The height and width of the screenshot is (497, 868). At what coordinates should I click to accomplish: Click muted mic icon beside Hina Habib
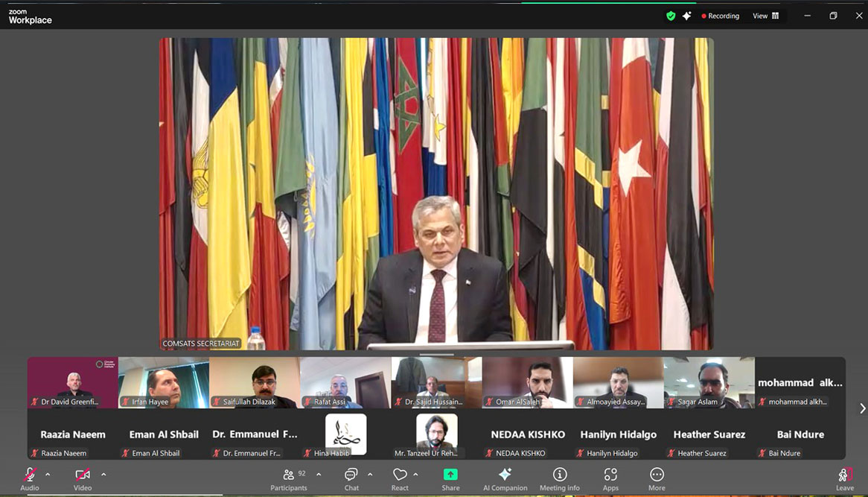[x=307, y=453]
